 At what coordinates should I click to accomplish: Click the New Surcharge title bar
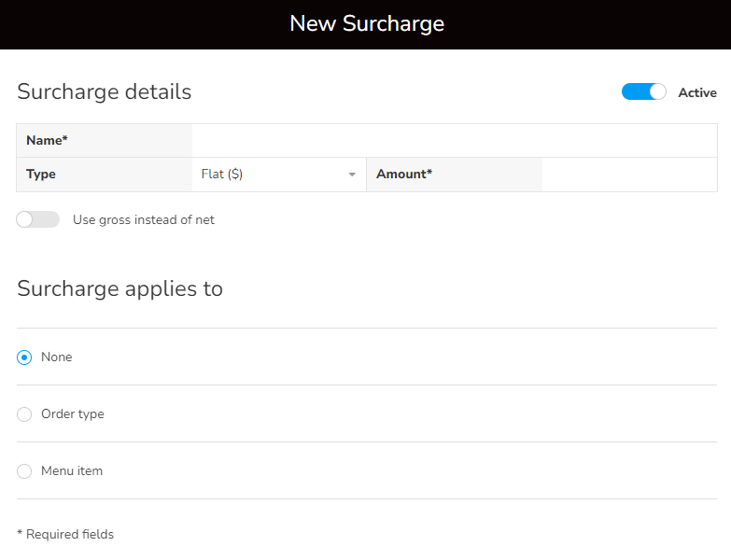[x=366, y=24]
